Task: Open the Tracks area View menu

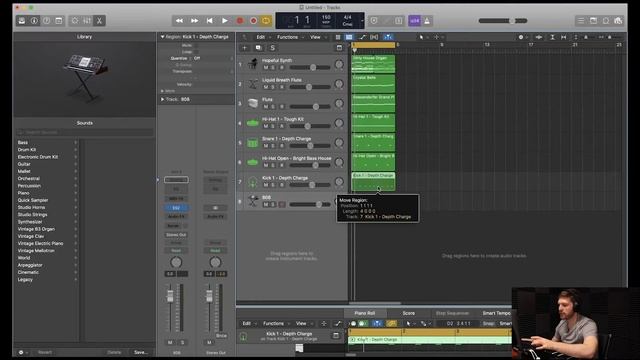Action: pyautogui.click(x=315, y=37)
